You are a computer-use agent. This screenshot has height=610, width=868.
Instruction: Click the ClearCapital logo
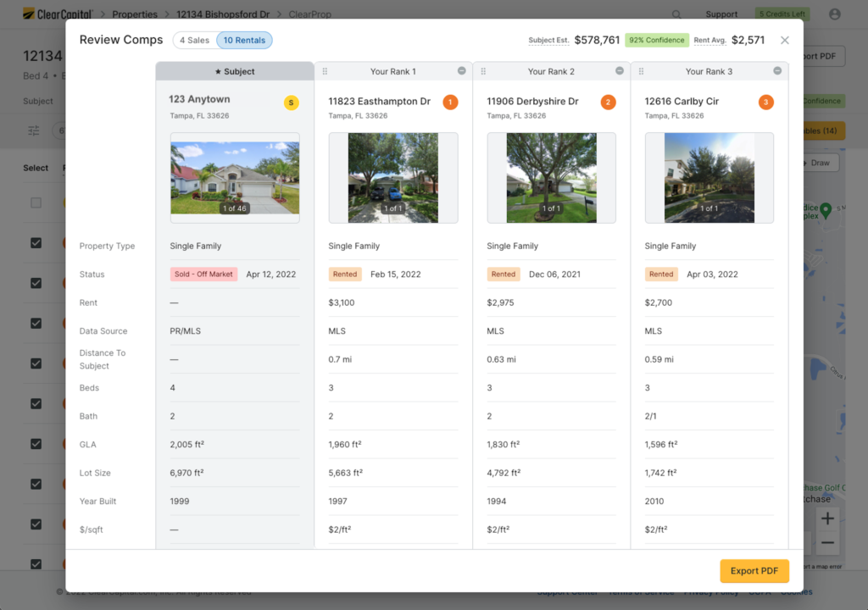coord(58,14)
